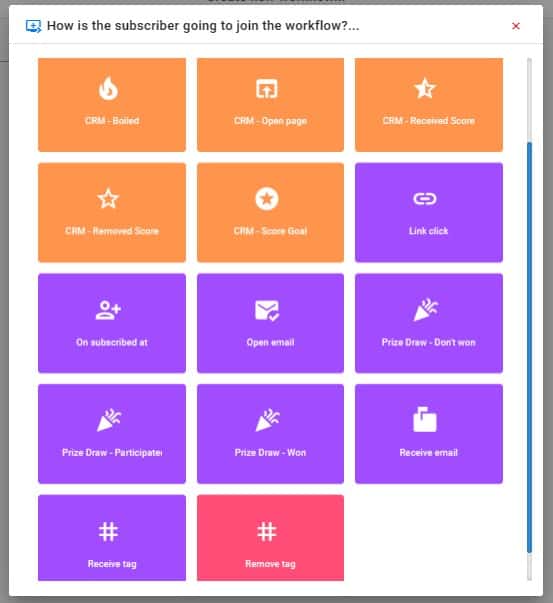Image resolution: width=553 pixels, height=603 pixels.
Task: Pick the Prize Draw - Don't won party icon
Action: (426, 309)
